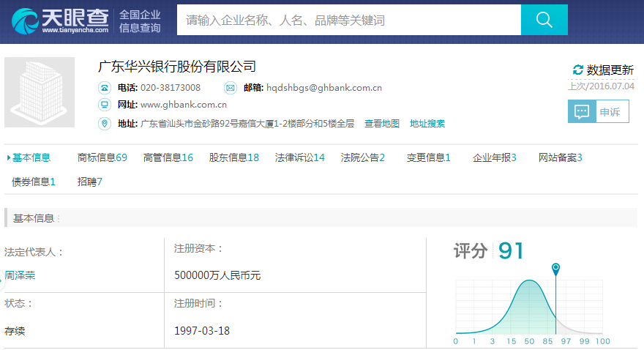Click the magnifier search button
644x350 pixels.
[544, 20]
